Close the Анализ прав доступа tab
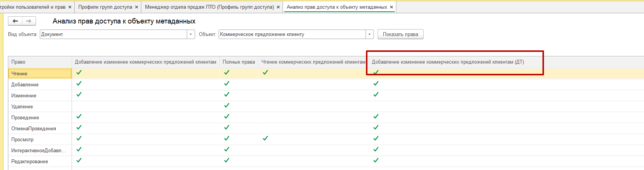644x170 pixels. [391, 7]
